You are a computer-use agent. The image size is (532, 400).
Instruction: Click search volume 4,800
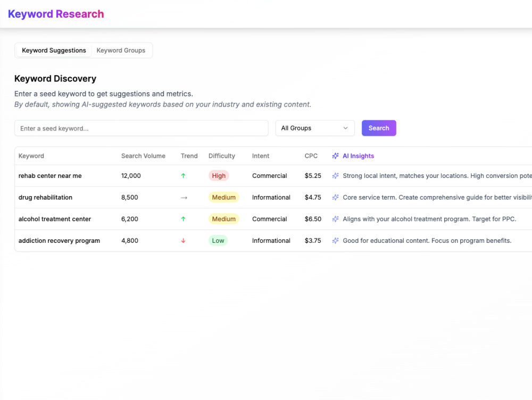(x=130, y=240)
